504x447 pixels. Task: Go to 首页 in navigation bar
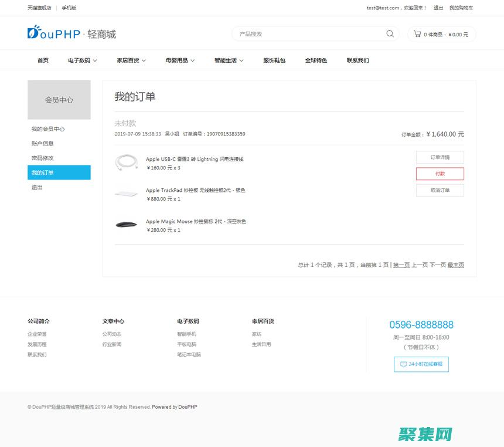[x=43, y=60]
